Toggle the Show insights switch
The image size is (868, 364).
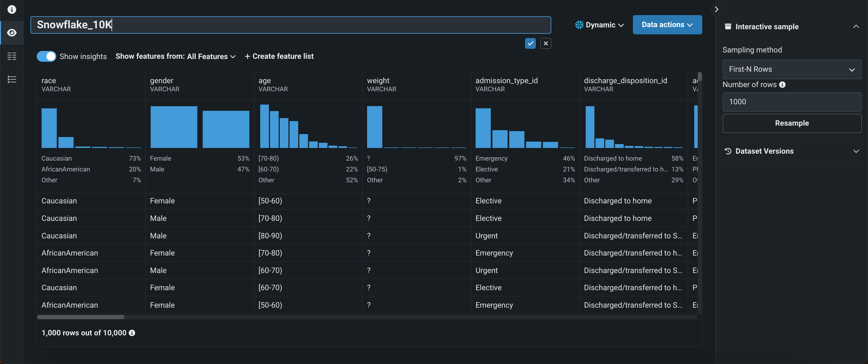pos(46,56)
